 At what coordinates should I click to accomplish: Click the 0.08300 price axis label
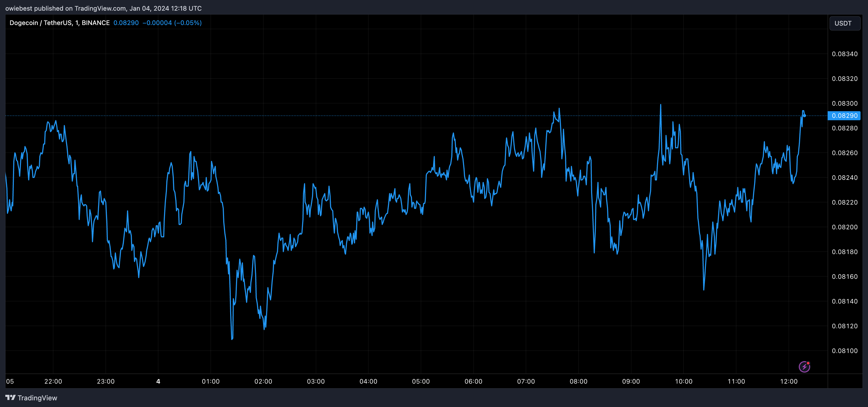[x=845, y=103]
